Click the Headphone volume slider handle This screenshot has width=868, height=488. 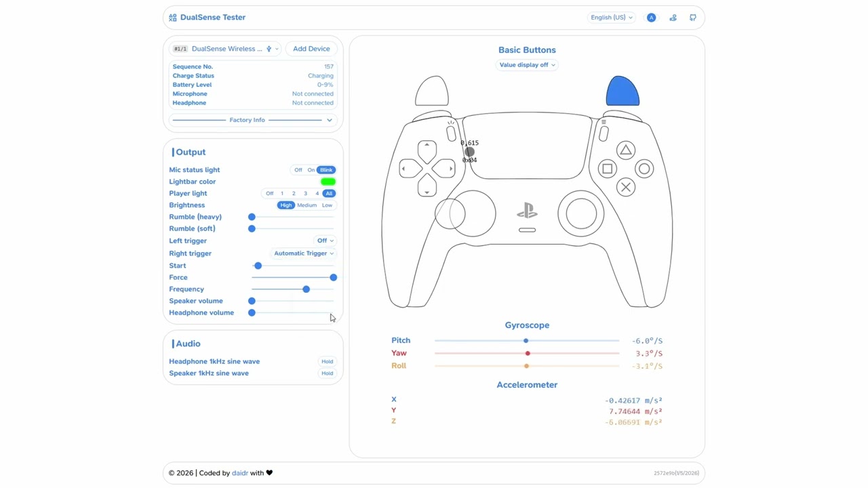tap(252, 312)
